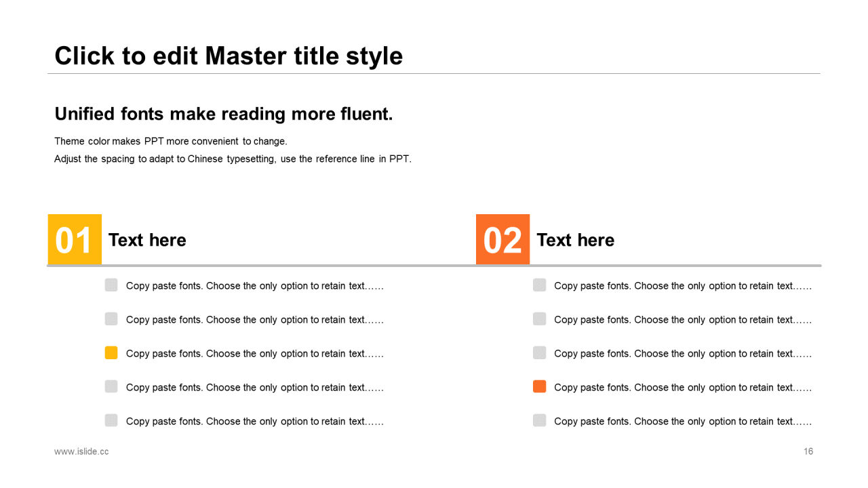
Task: Click the "Theme color makes PPT" text line
Action: 171,142
